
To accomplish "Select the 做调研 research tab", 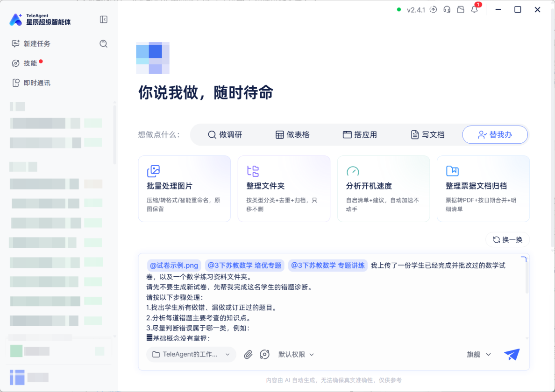I will click(225, 135).
